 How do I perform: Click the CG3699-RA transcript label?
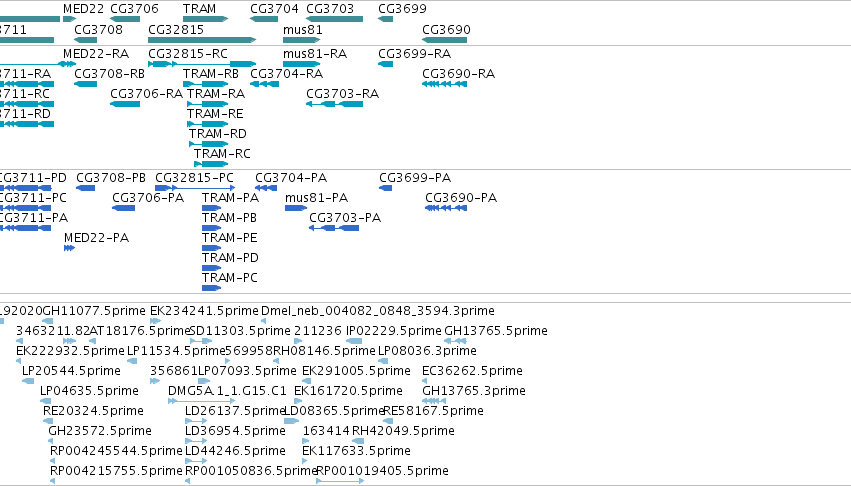pyautogui.click(x=415, y=54)
